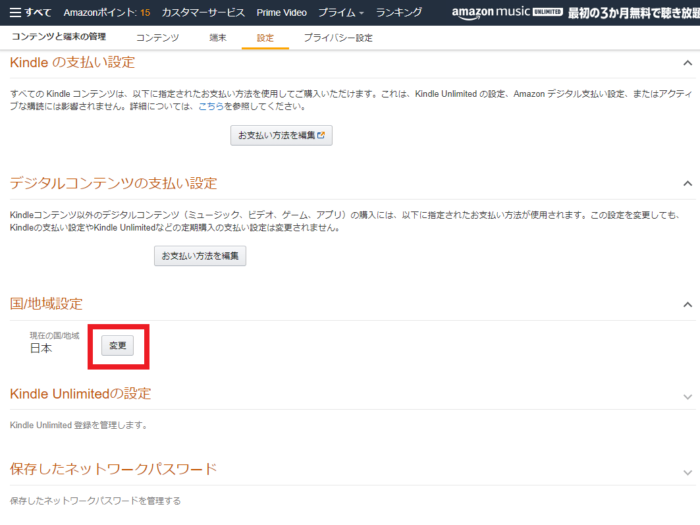Switch to the コンテンツ tab
This screenshot has width=700, height=525.
157,38
